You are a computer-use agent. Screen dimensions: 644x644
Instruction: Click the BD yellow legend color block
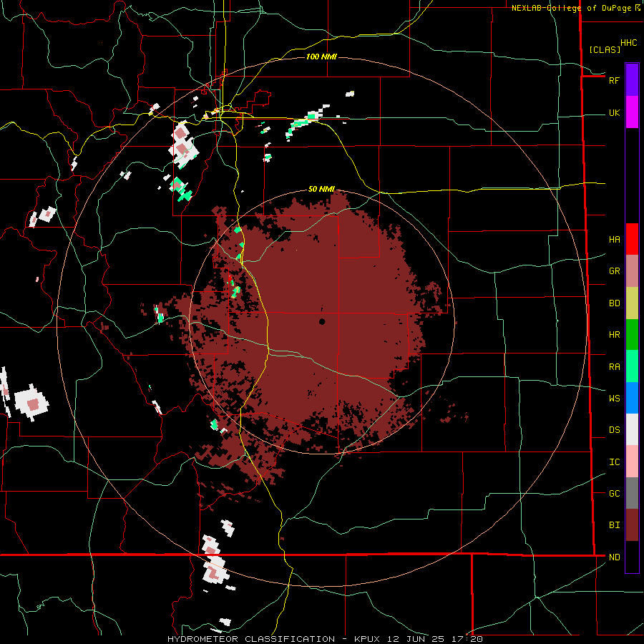(632, 303)
